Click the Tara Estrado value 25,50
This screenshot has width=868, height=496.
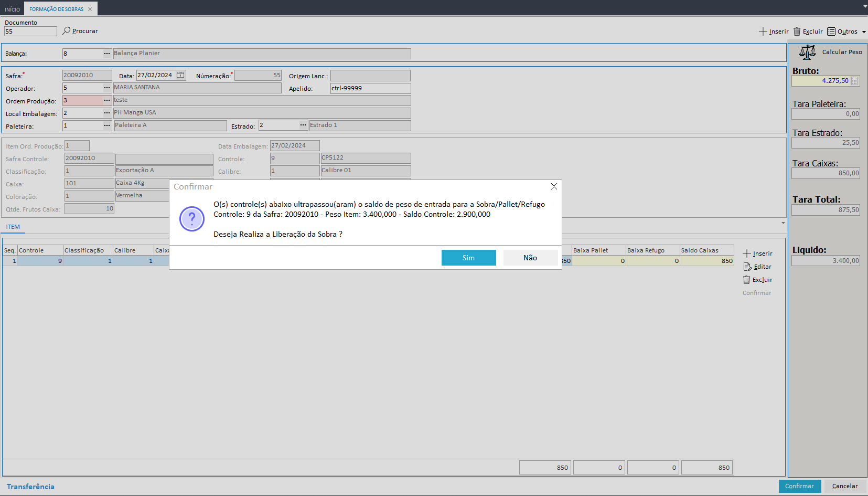[x=826, y=143]
